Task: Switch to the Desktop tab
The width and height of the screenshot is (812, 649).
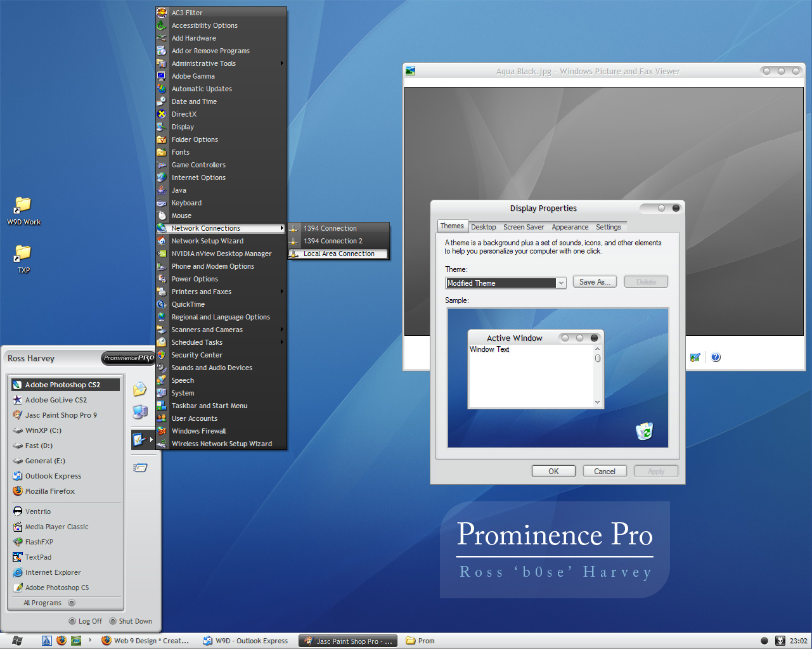Action: (484, 227)
